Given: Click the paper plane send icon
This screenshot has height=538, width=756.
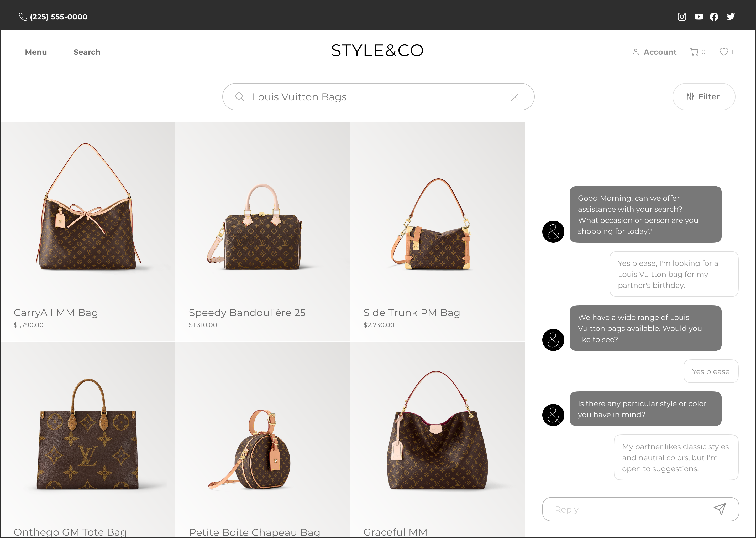Looking at the screenshot, I should click(x=720, y=509).
